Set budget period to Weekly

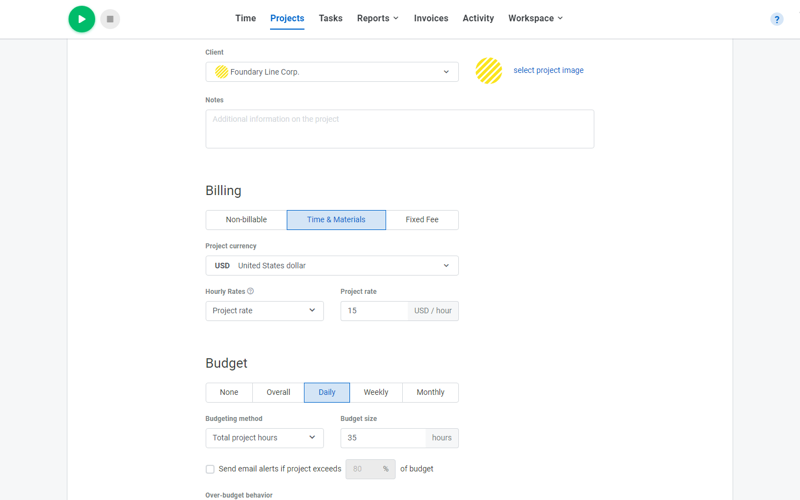coord(376,392)
